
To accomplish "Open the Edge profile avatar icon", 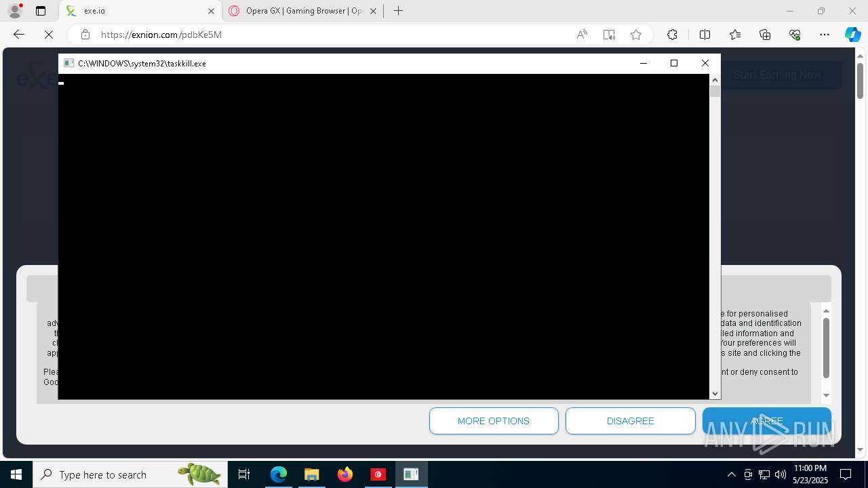I will [14, 11].
